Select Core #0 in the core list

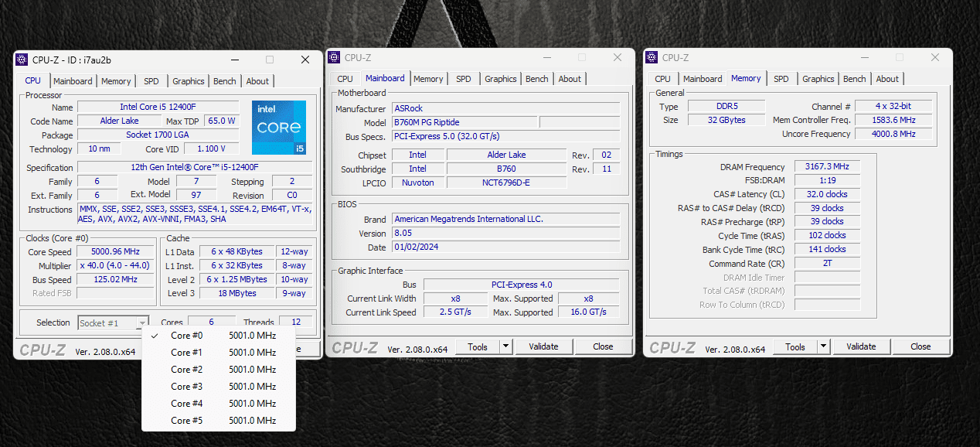pos(219,336)
